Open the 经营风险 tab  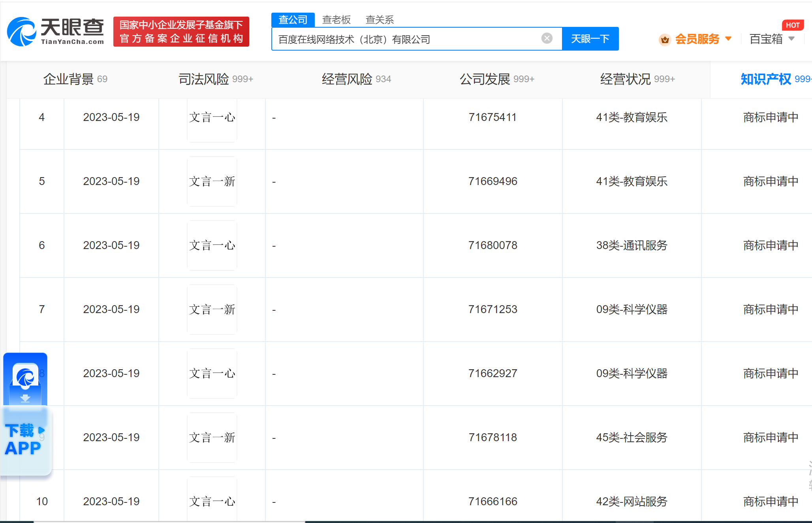[356, 79]
